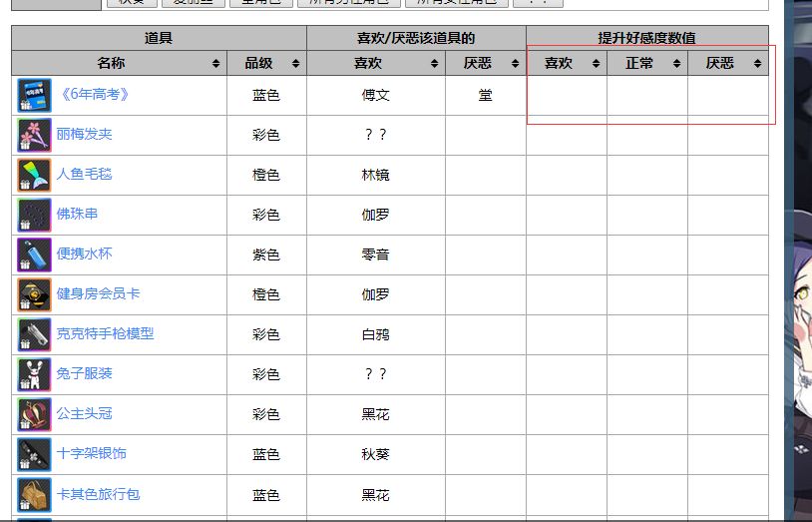Select ？？ in the 丽梅发夹 row
812x522 pixels.
(375, 135)
